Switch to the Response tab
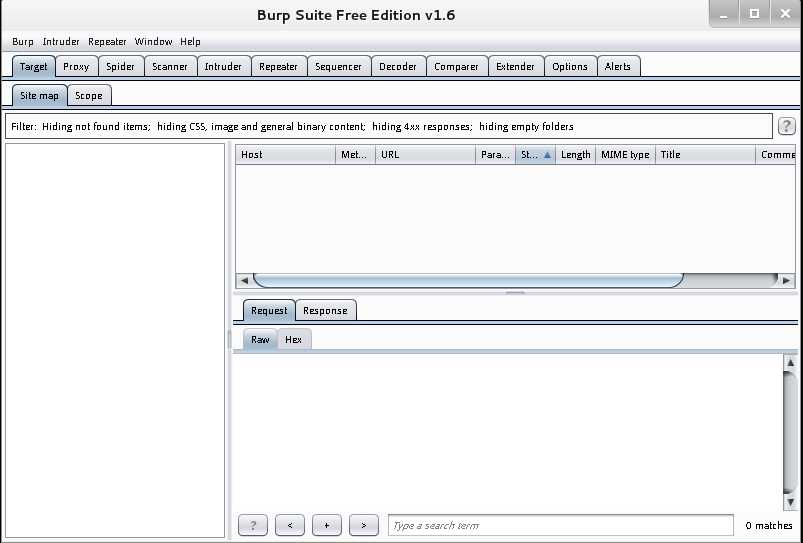Viewport: 803px width, 543px height. pyautogui.click(x=325, y=310)
